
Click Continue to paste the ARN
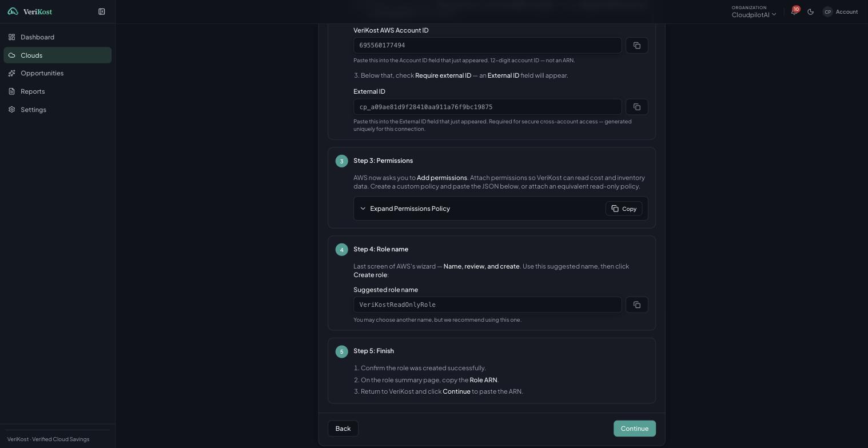635,429
